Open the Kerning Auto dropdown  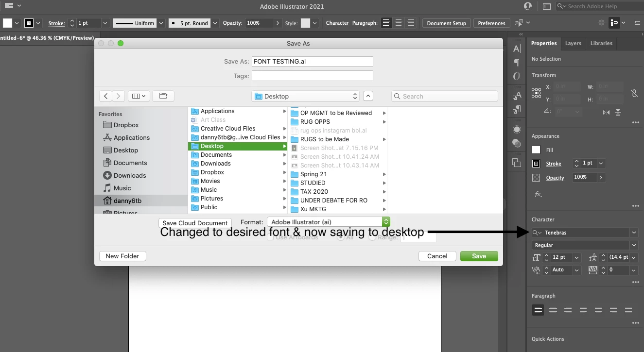pos(577,269)
